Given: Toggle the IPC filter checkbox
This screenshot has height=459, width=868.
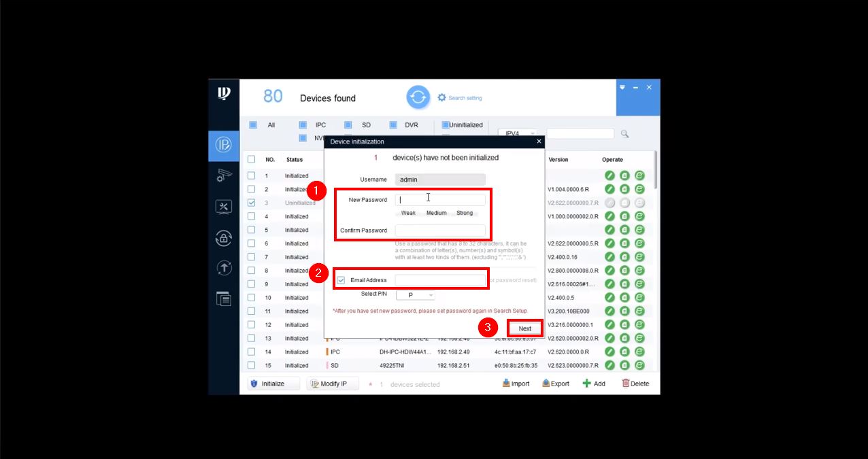Looking at the screenshot, I should [303, 125].
